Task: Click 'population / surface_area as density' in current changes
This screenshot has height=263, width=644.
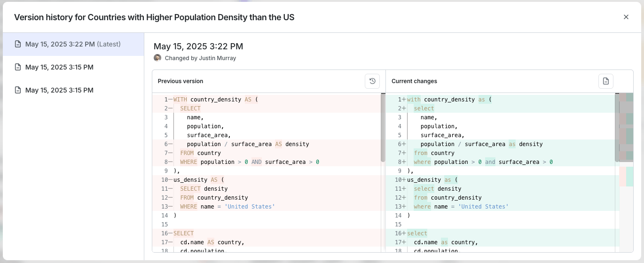Action: coord(482,144)
